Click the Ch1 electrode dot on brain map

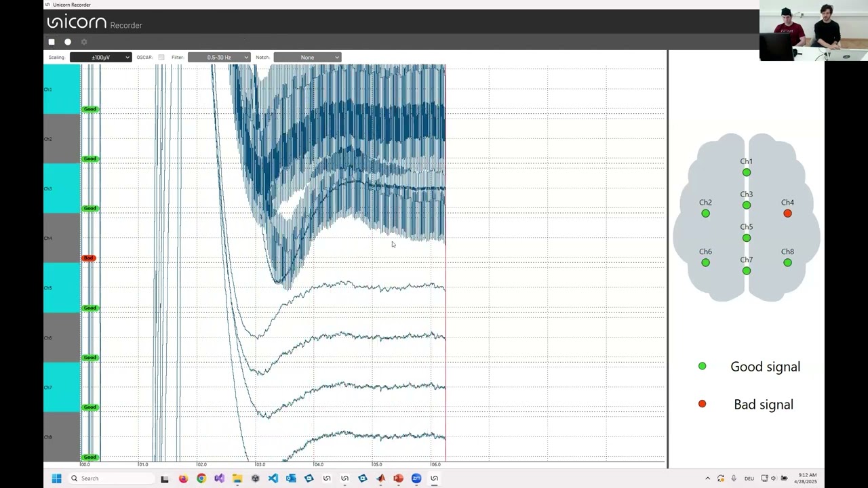747,173
